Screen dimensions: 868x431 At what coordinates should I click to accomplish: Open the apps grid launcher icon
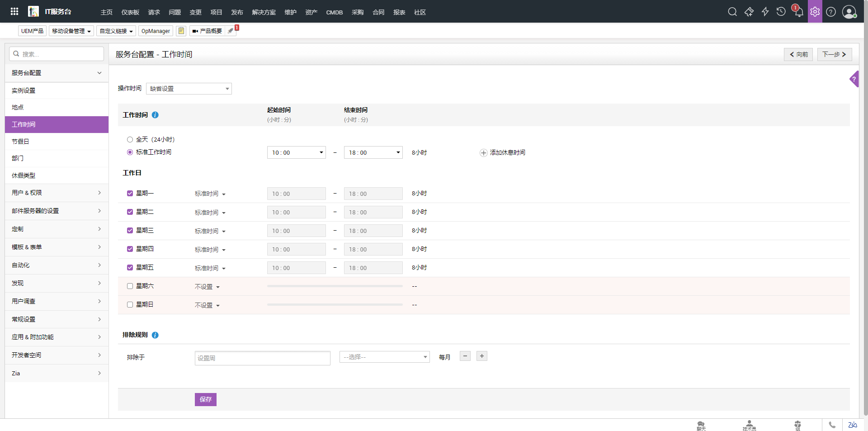coord(14,12)
